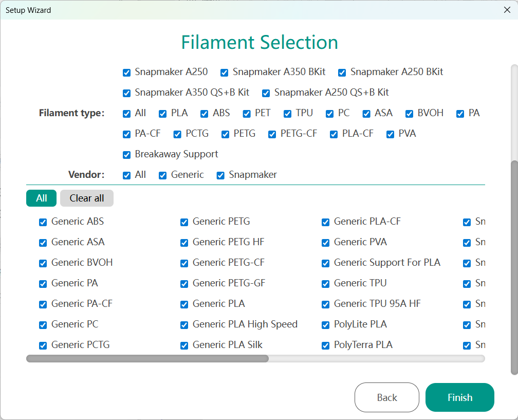Close the Setup Wizard window
The width and height of the screenshot is (518, 420).
507,10
